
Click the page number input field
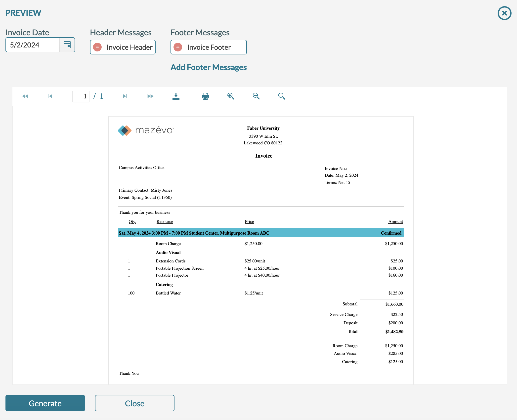[81, 96]
